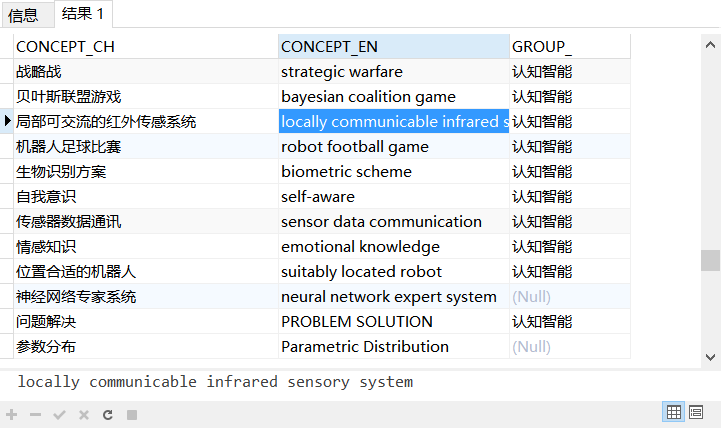The width and height of the screenshot is (721, 428).
Task: Select the 'robot football game' cell
Action: 393,147
